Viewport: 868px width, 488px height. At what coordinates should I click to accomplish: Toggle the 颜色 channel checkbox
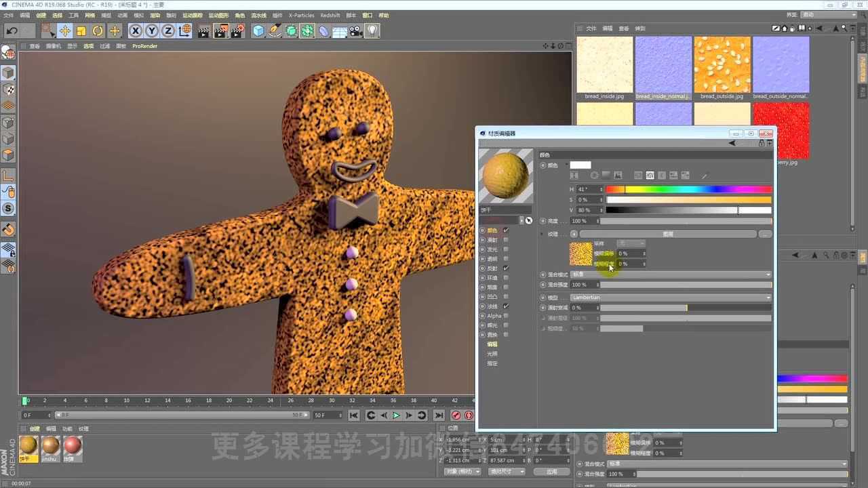point(506,230)
